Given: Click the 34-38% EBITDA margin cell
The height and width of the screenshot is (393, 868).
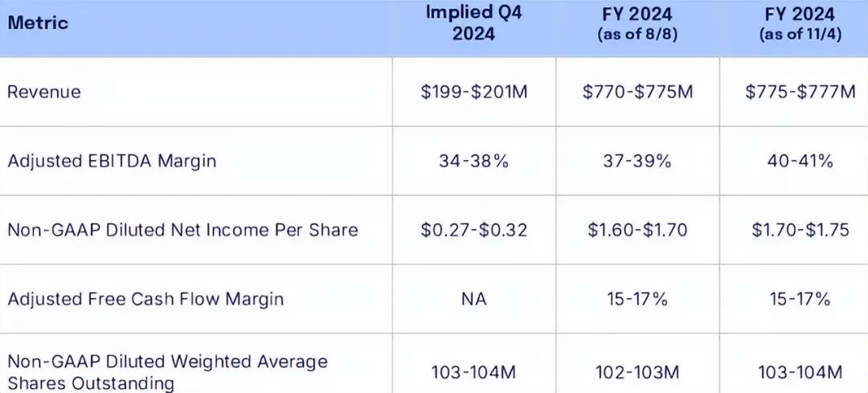Looking at the screenshot, I should point(474,161).
